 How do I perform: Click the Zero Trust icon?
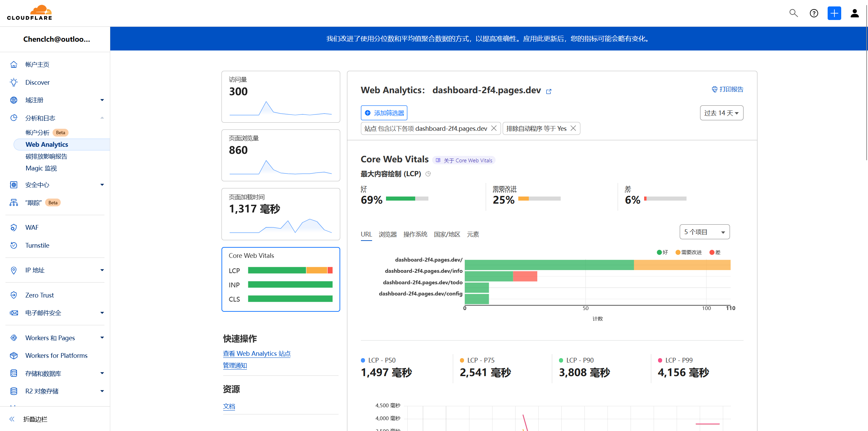[x=14, y=295]
